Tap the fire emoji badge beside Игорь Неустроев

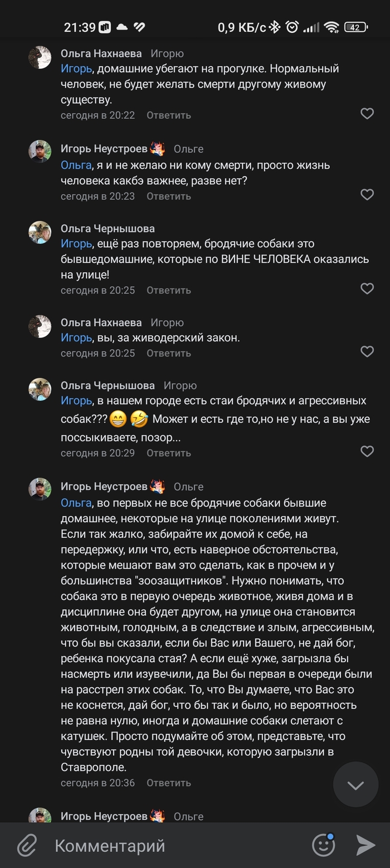(158, 148)
